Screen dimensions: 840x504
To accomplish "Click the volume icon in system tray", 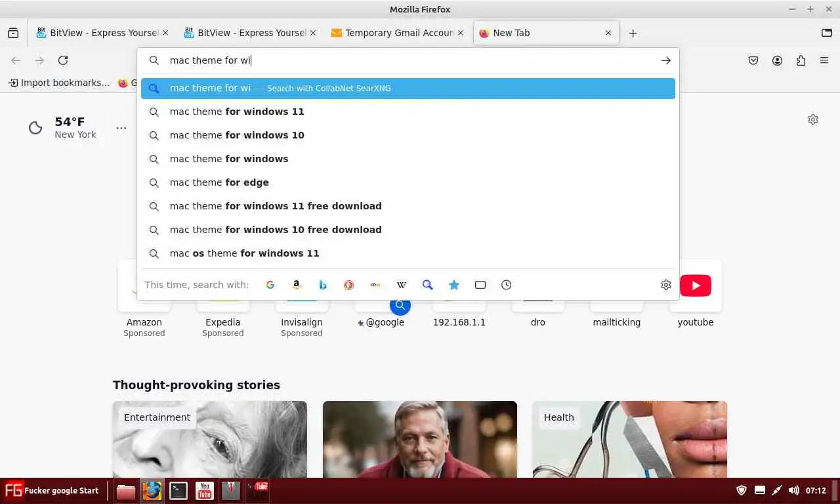I will [794, 490].
